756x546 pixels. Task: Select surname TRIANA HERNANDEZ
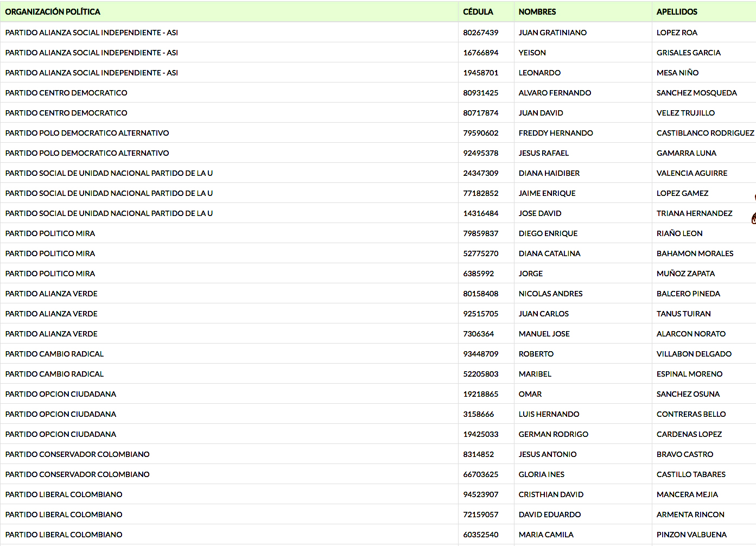(694, 213)
